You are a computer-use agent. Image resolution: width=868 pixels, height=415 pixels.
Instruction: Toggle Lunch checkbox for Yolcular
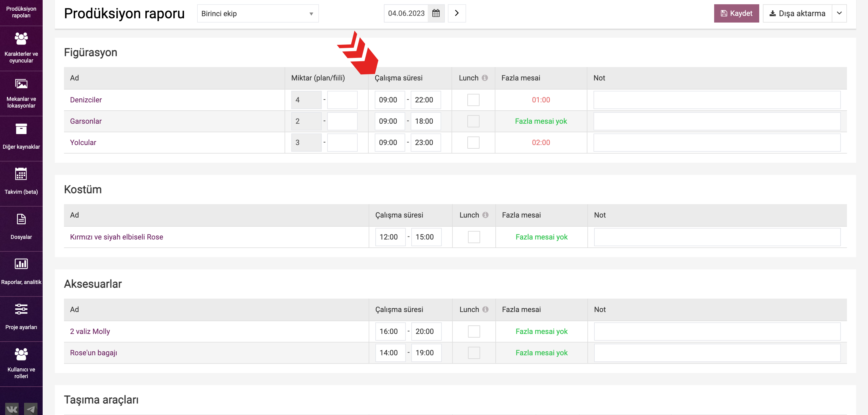point(473,142)
